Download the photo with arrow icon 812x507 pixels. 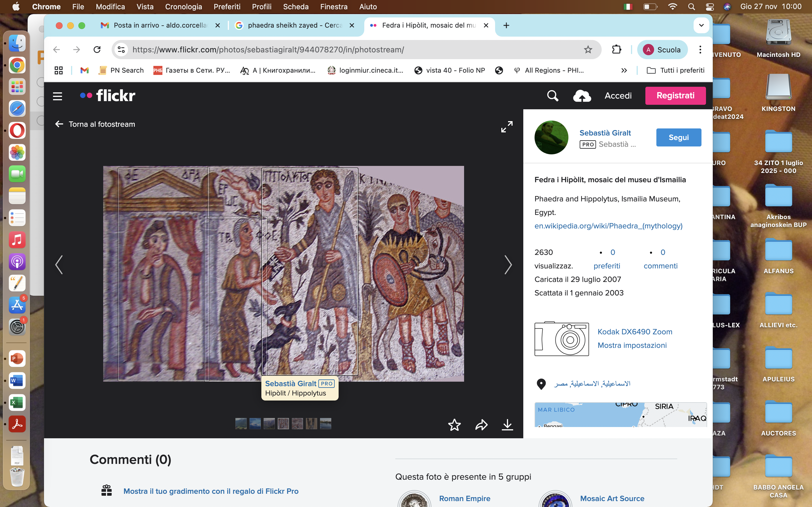click(x=507, y=425)
